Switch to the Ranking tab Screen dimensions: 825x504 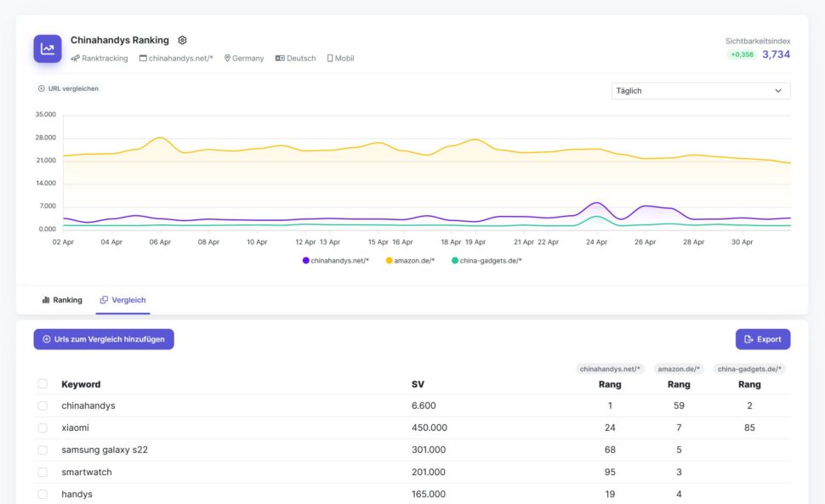(62, 299)
